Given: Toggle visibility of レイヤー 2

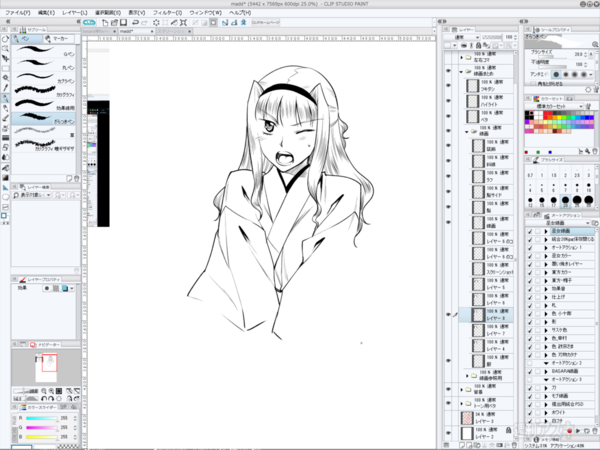Looking at the screenshot, I should [448, 433].
